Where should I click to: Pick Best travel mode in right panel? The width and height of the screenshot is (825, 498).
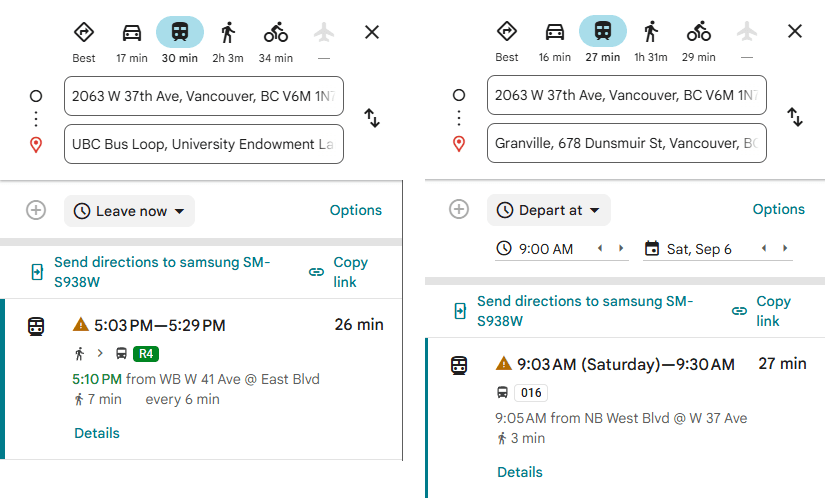pos(507,41)
